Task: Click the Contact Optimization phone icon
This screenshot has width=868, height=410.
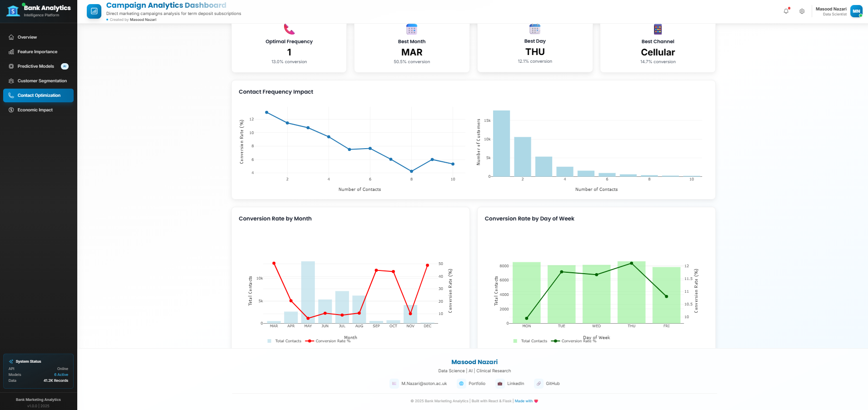Action: click(11, 95)
